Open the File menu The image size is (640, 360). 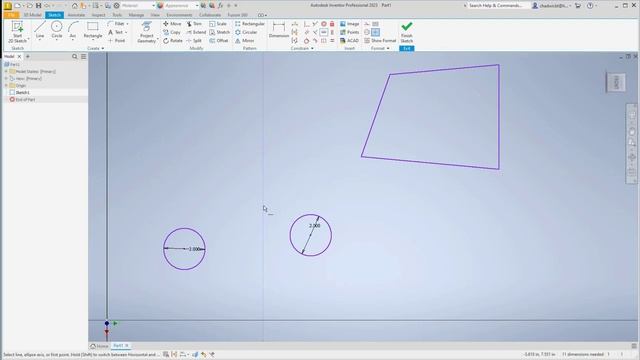[x=11, y=15]
